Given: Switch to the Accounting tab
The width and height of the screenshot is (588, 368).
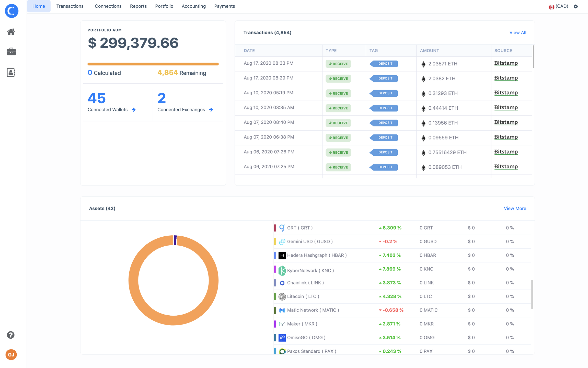Looking at the screenshot, I should (193, 6).
